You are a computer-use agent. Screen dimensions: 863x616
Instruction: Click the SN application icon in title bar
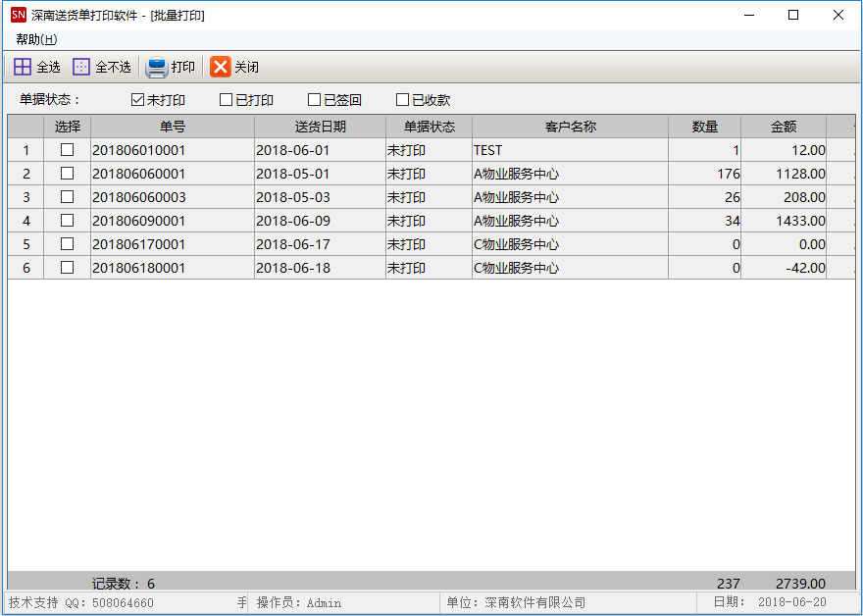pos(18,15)
